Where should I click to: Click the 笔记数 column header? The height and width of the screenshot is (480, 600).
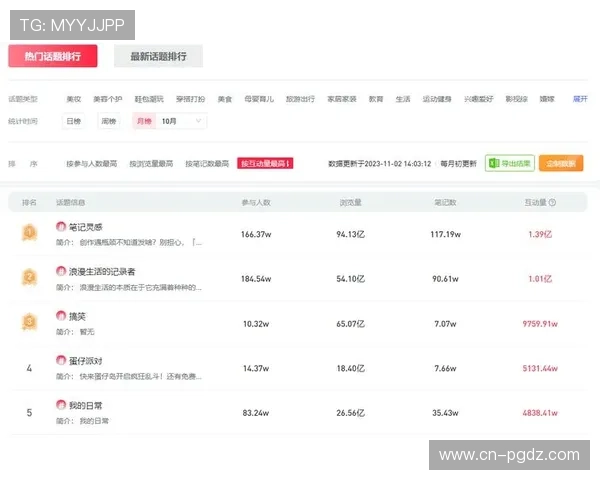[x=445, y=202]
